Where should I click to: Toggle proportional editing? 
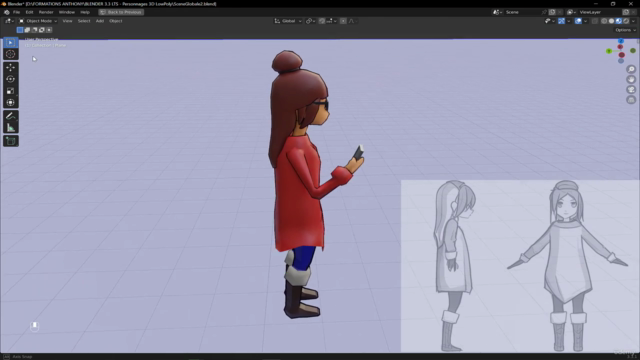(343, 21)
